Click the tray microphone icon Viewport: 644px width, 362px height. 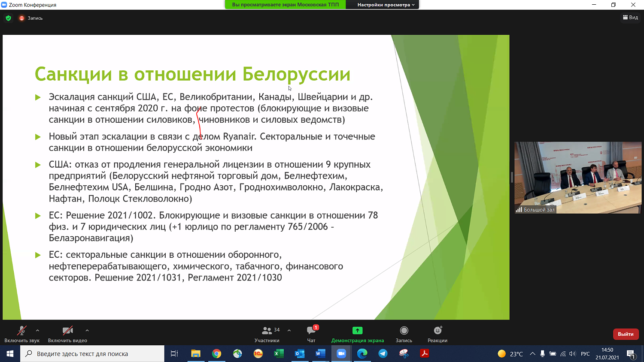543,354
